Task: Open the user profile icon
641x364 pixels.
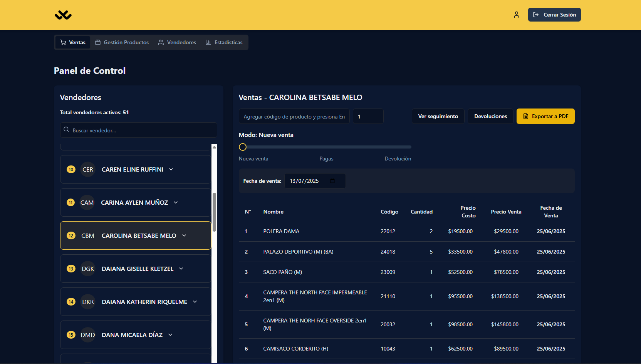Action: tap(517, 15)
